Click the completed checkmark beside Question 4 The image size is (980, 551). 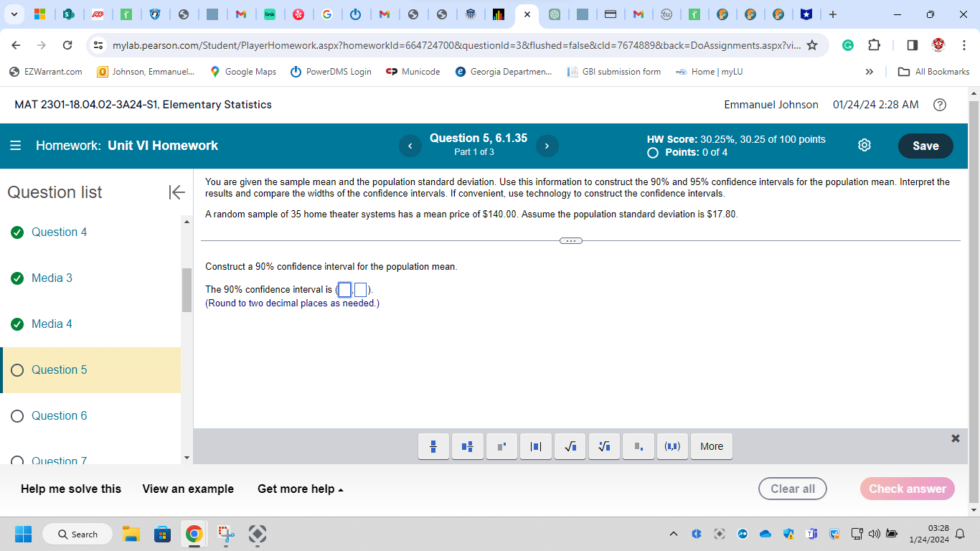point(17,232)
